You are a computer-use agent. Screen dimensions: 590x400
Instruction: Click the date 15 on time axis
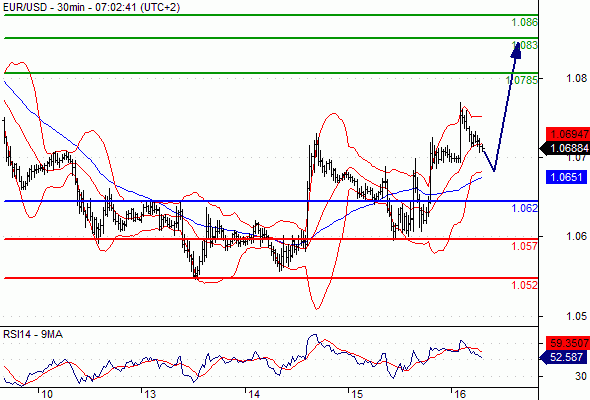(357, 394)
